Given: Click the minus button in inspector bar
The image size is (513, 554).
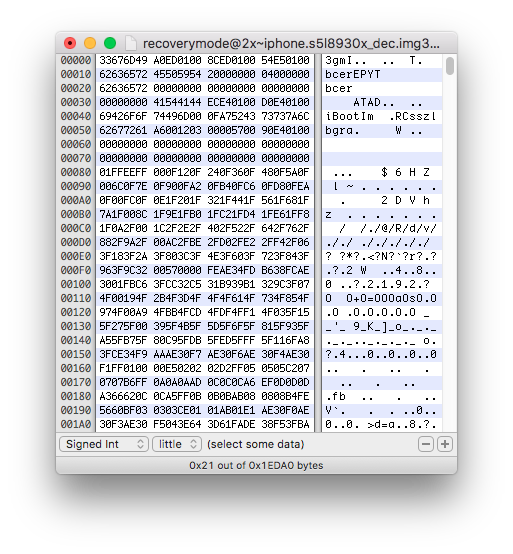Looking at the screenshot, I should coord(426,444).
